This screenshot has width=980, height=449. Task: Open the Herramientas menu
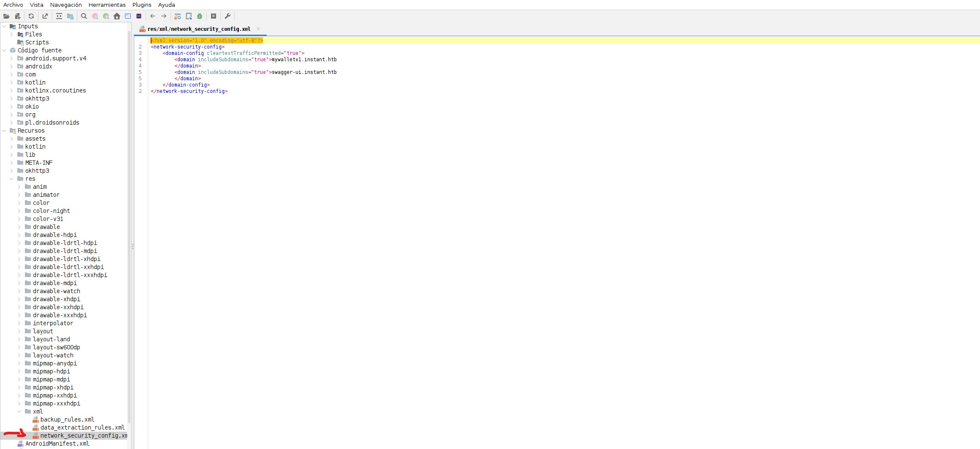pos(107,5)
